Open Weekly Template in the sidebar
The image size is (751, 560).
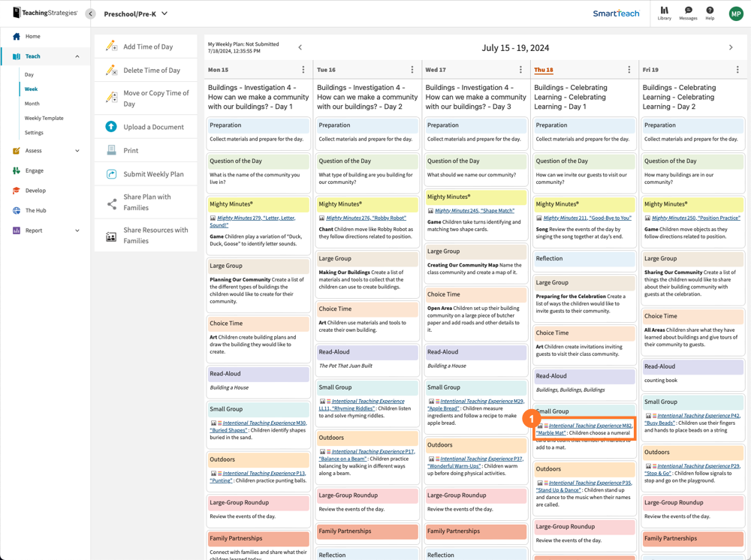tap(44, 118)
